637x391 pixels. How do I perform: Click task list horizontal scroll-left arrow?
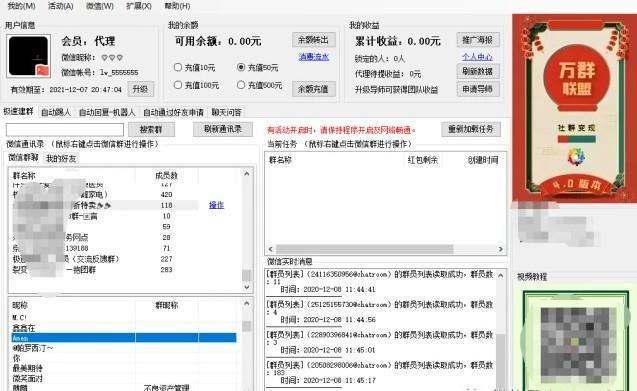[x=271, y=249]
